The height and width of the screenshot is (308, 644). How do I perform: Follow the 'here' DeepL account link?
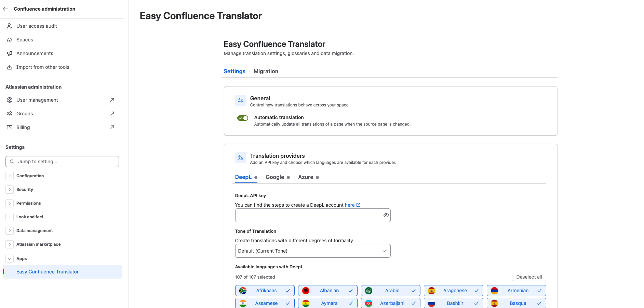350,205
